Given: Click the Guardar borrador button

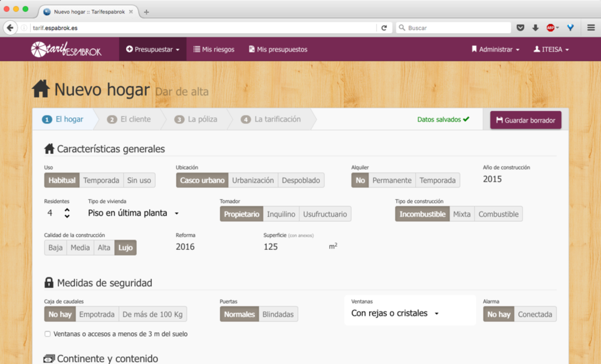Looking at the screenshot, I should 525,120.
